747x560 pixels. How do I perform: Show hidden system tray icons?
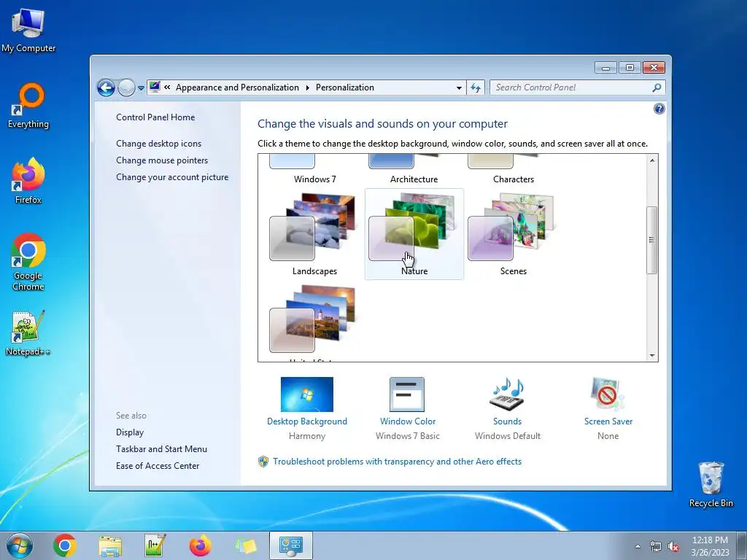(638, 546)
